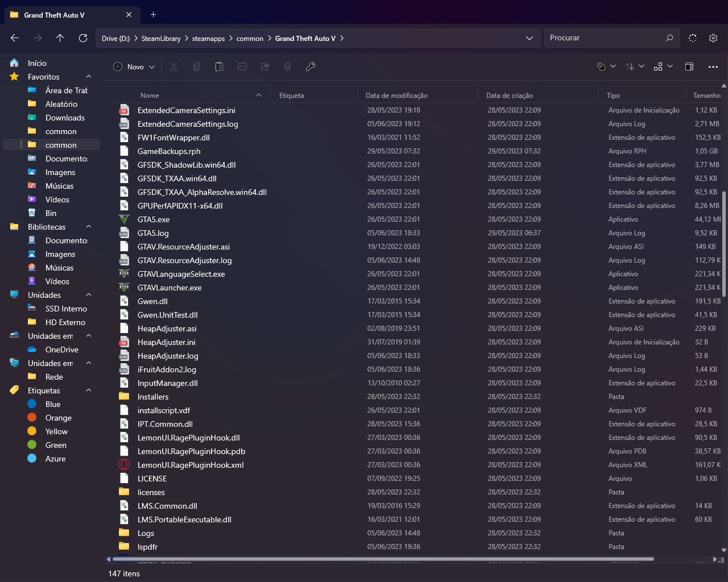
Task: Click the Share icon in toolbar
Action: [x=265, y=66]
